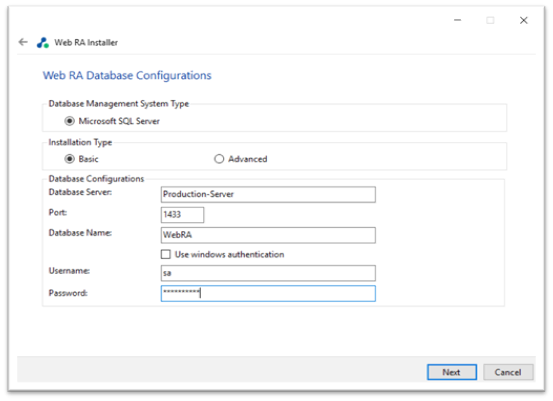Click the Database Server input field
553x401 pixels.
[x=268, y=194]
